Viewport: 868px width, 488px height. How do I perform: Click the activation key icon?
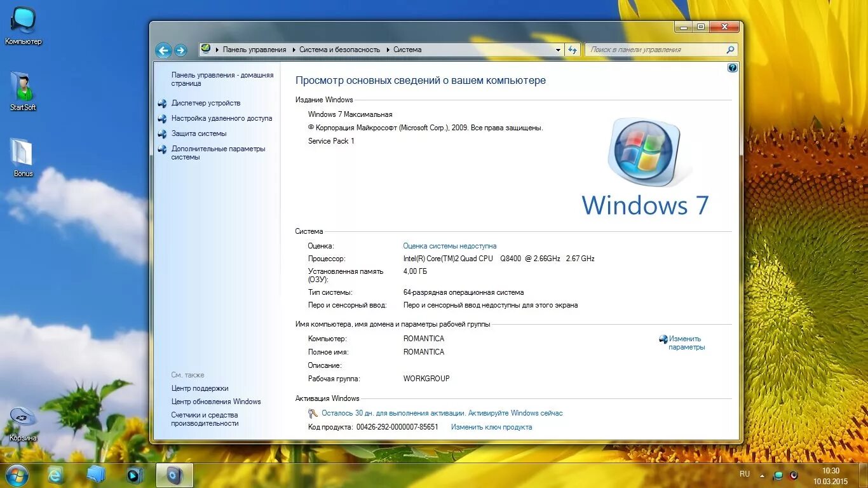[x=313, y=413]
